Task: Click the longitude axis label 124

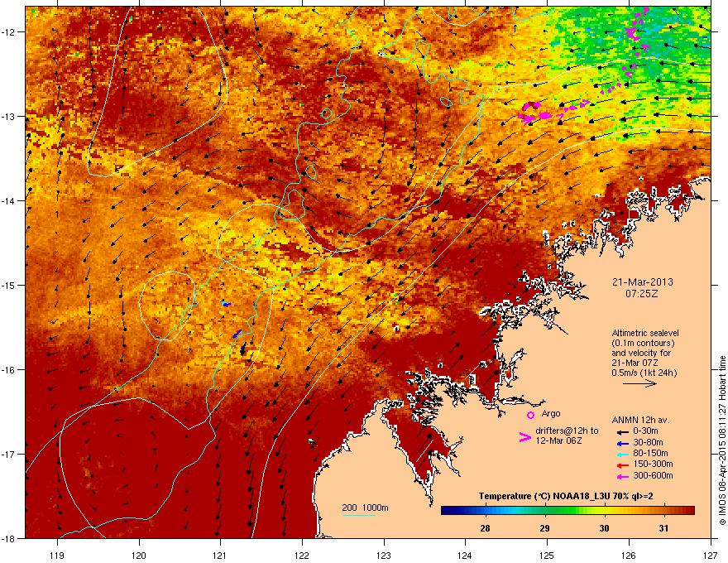Action: [x=465, y=556]
